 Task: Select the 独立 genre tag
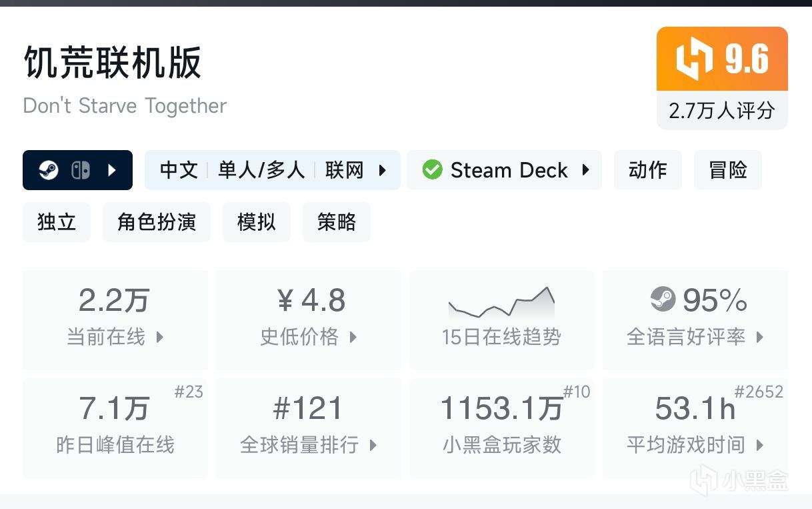click(x=57, y=222)
